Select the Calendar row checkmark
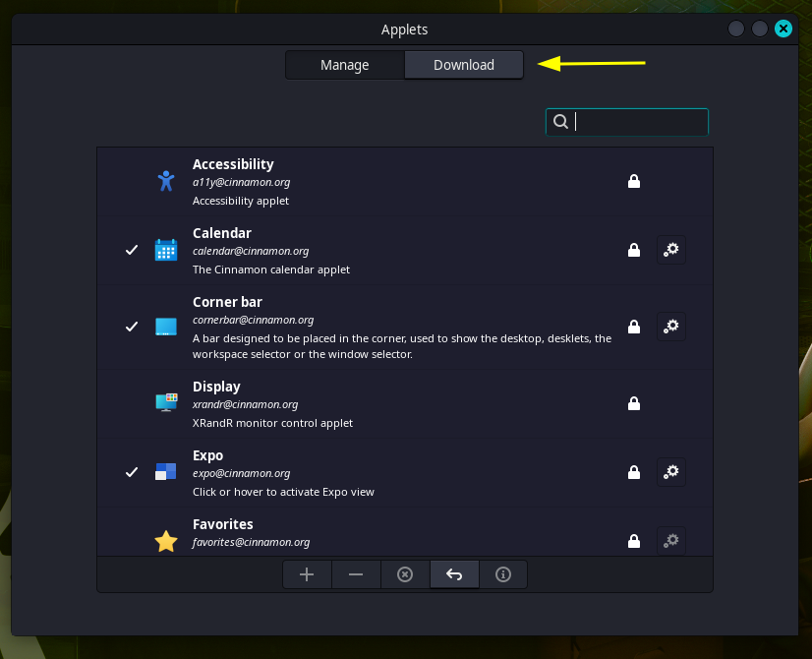The image size is (812, 659). tap(132, 251)
